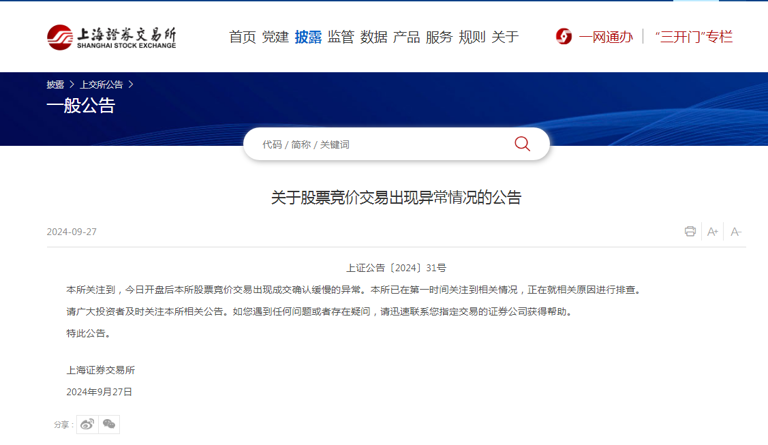Open the 规则 menu item

472,37
